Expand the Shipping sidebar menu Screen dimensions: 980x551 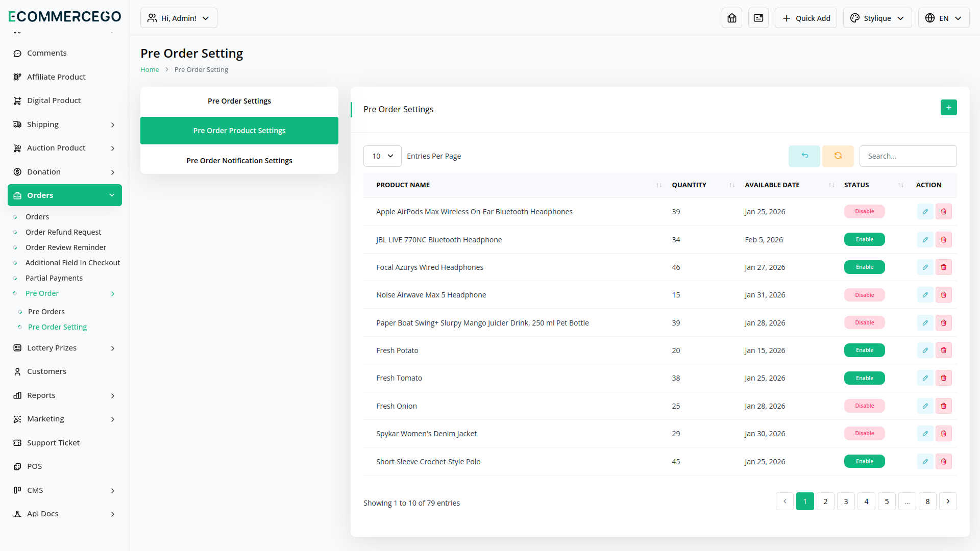point(65,124)
